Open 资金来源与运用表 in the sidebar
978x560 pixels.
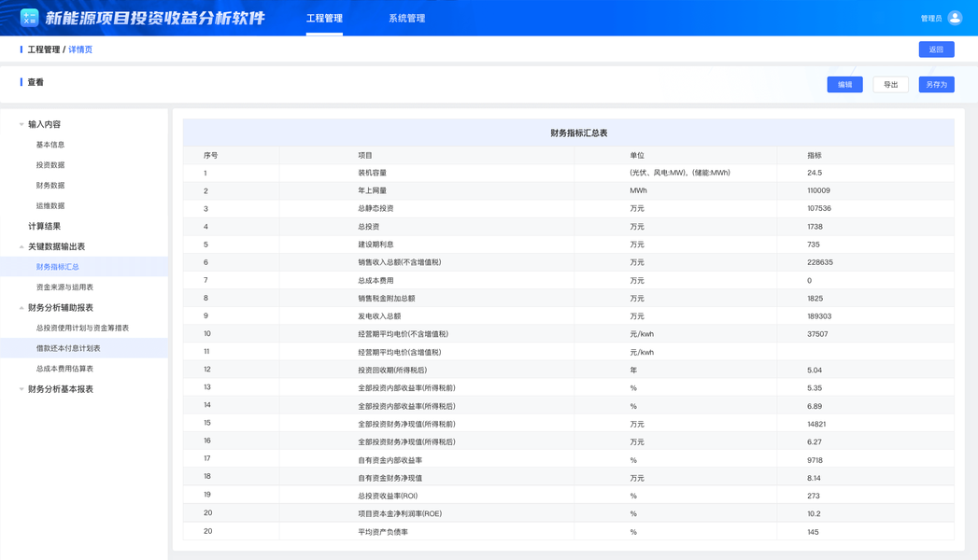64,287
